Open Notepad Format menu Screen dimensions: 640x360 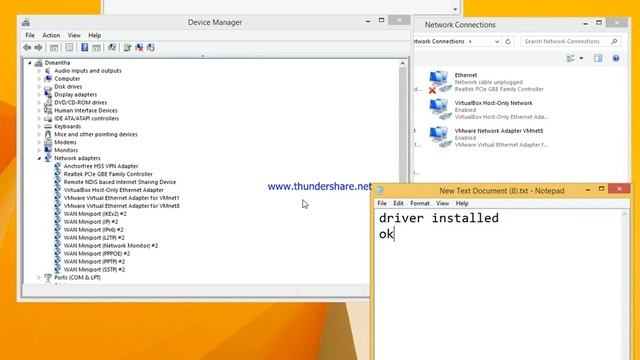[x=420, y=203]
